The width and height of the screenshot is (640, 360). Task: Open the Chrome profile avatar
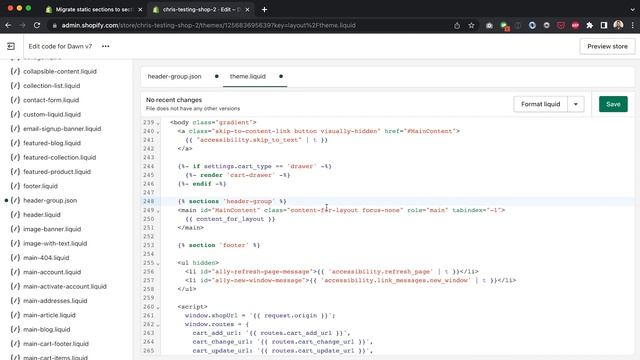(x=618, y=25)
